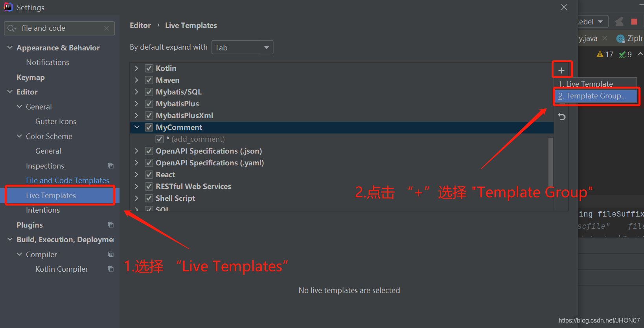644x328 pixels.
Task: Choose '2. Template Group...' menu entry
Action: [x=596, y=96]
